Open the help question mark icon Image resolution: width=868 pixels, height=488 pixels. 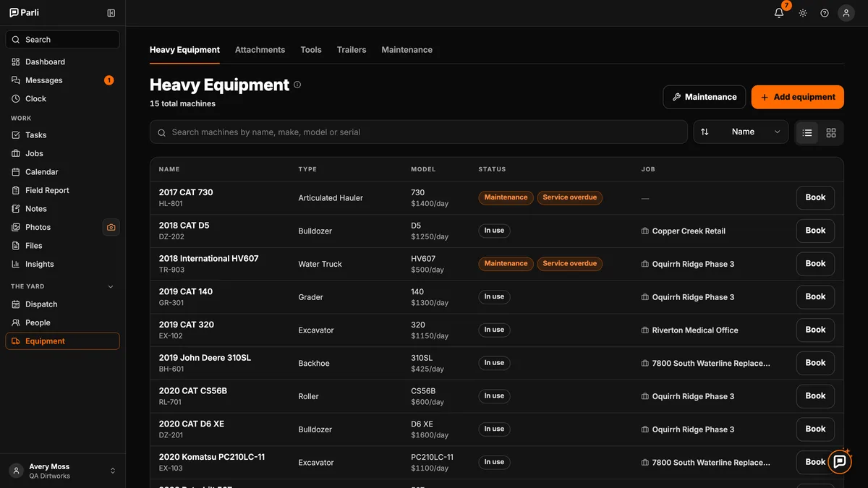click(825, 12)
